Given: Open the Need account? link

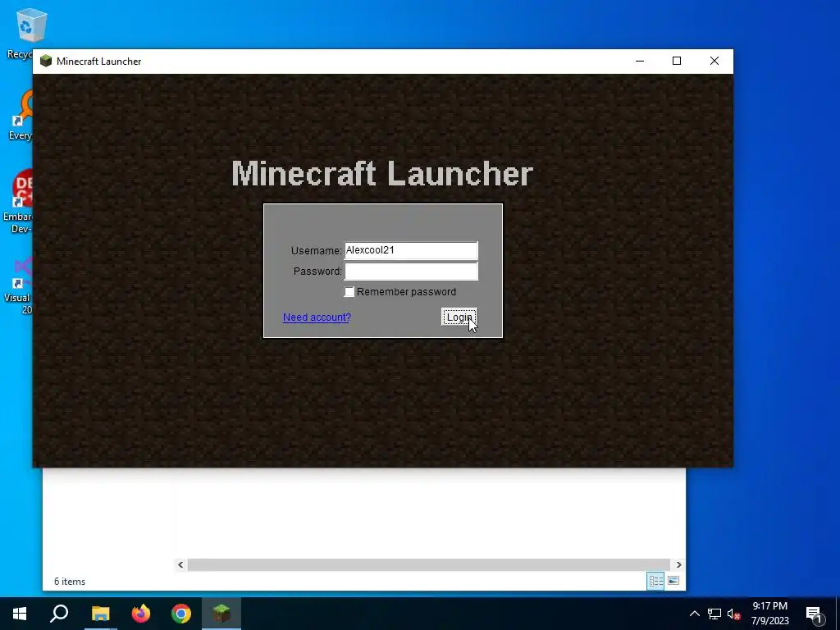Looking at the screenshot, I should [317, 317].
